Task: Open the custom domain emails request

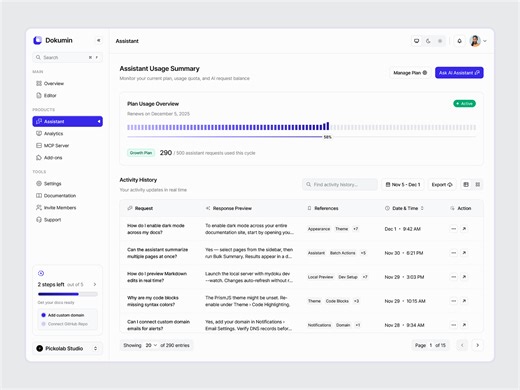Action: point(464,325)
